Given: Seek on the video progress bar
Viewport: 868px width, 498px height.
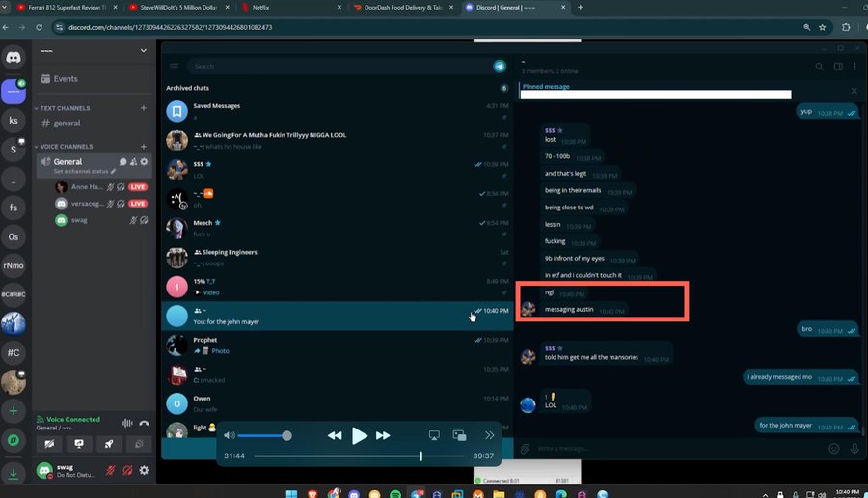Looking at the screenshot, I should pyautogui.click(x=359, y=456).
